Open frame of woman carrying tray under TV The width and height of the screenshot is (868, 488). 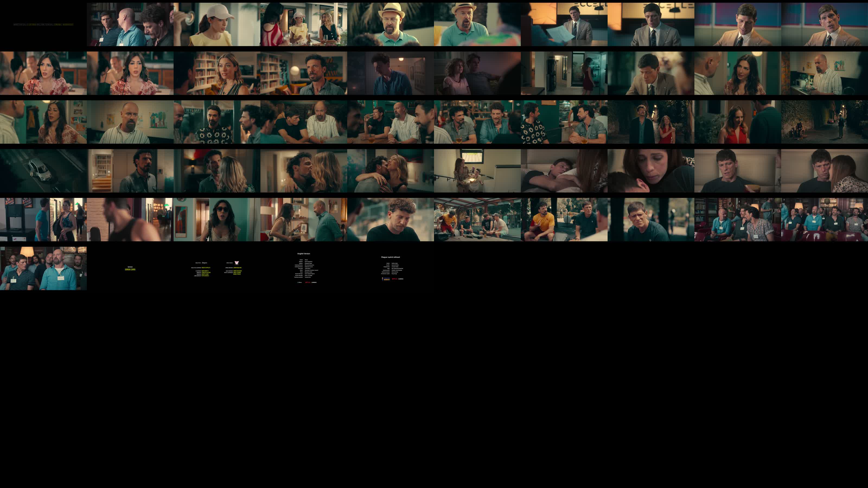[x=477, y=171]
